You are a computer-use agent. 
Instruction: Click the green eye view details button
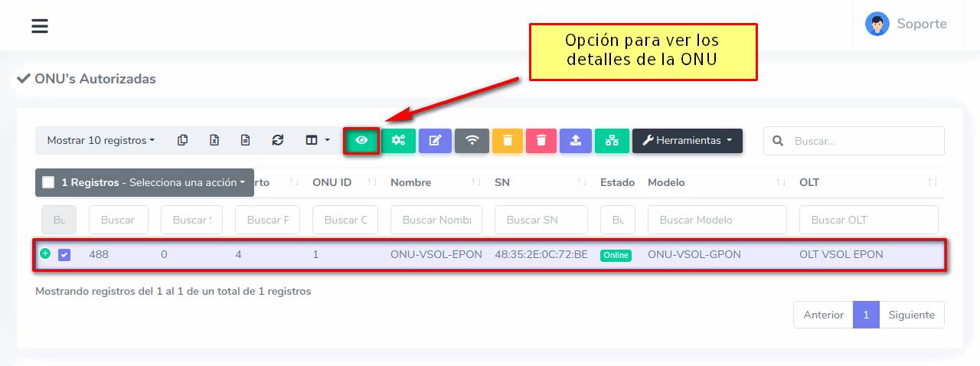click(x=361, y=141)
